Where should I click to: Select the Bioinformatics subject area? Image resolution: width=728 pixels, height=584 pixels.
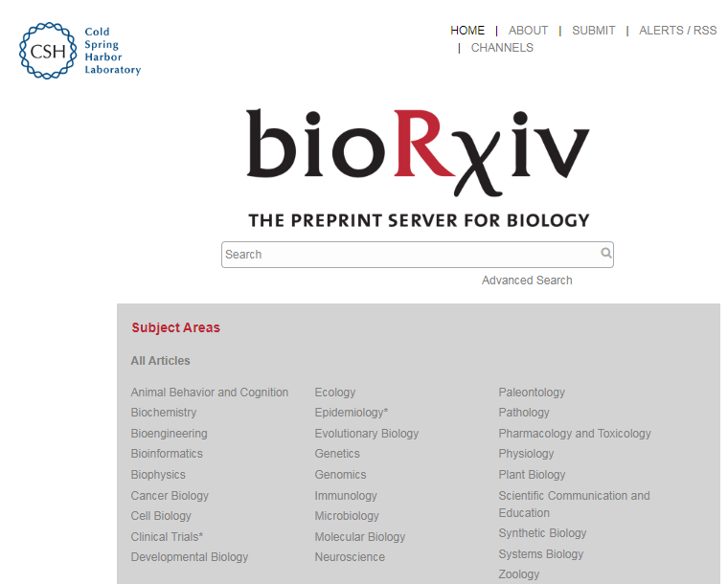167,453
